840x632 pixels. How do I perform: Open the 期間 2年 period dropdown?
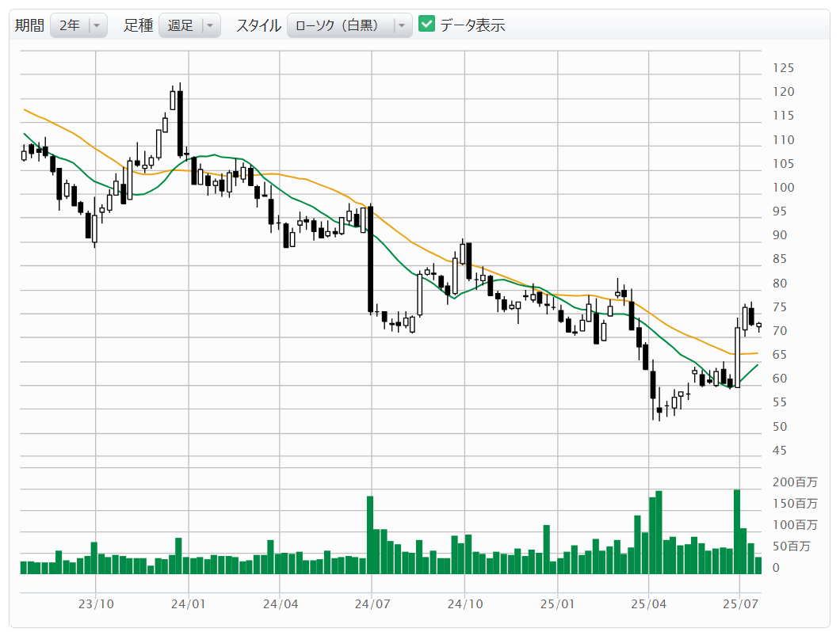pos(78,25)
